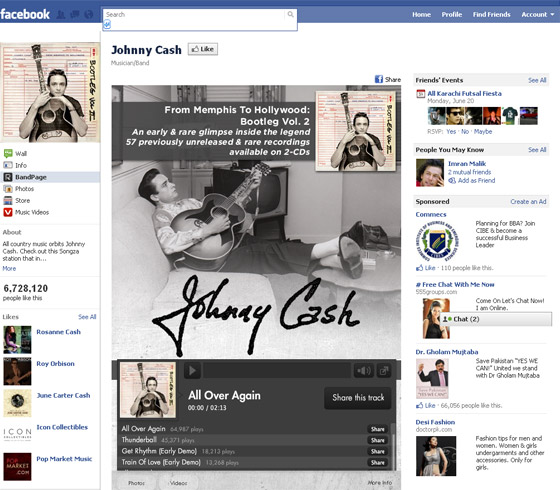560x490 pixels.
Task: Click the track list scrollbar
Action: click(x=393, y=446)
